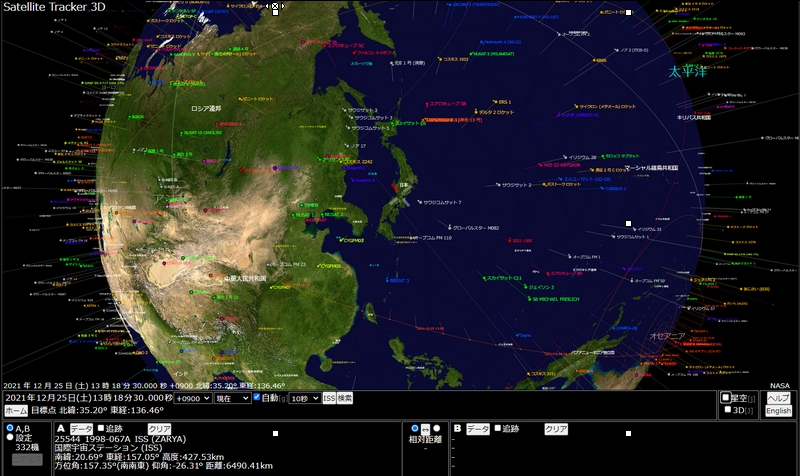800x476 pixels.
Task: Open the +0900 timezone dropdown
Action: tap(193, 398)
